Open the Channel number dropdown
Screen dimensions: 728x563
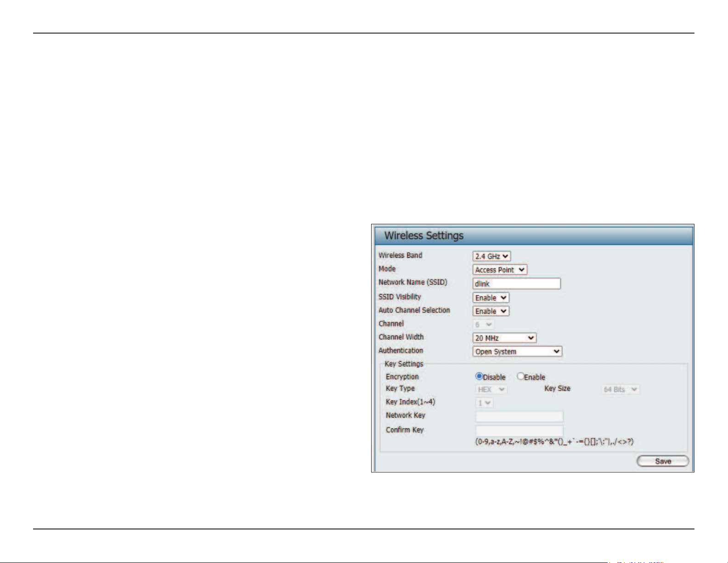484,324
